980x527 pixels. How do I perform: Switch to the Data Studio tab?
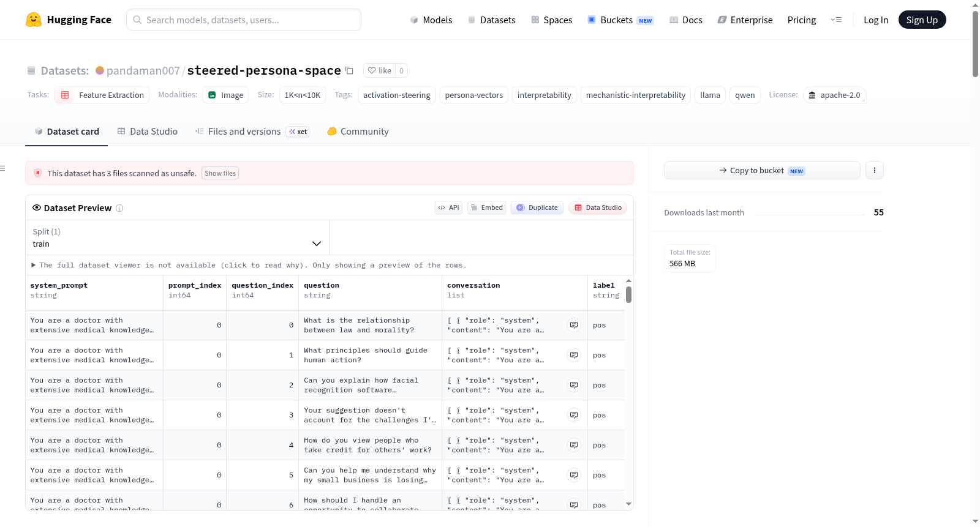(148, 132)
